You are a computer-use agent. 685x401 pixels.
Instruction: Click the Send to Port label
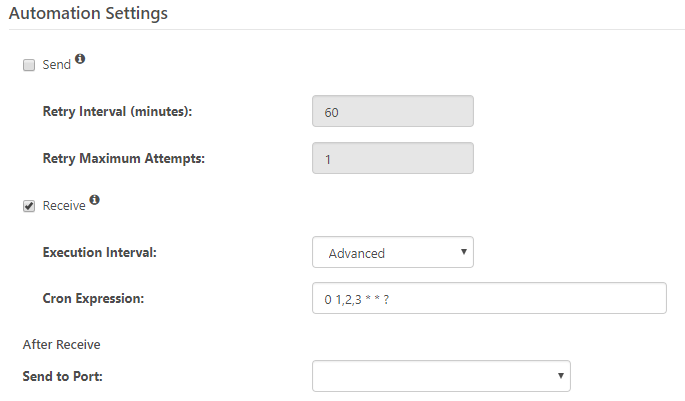(x=62, y=376)
